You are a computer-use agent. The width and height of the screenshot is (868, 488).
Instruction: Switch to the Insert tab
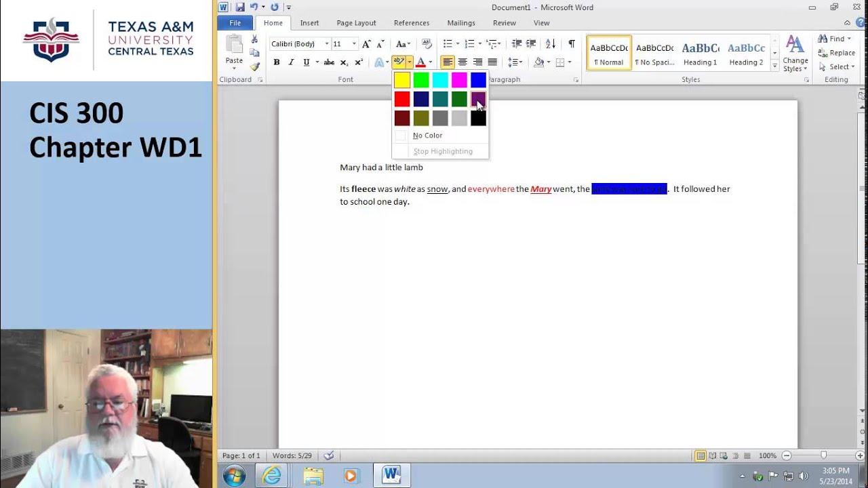click(x=309, y=23)
